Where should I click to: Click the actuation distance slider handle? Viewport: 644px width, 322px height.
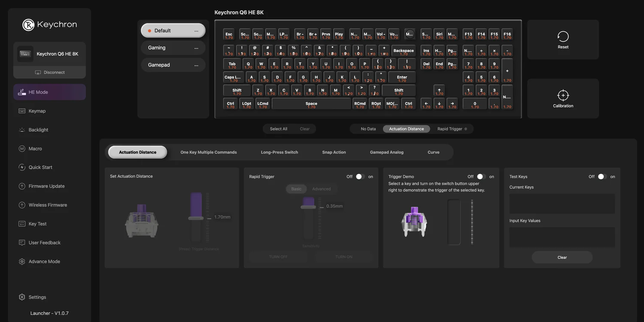196,218
